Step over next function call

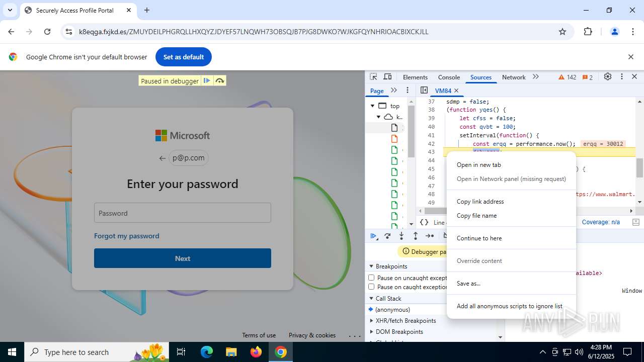coord(387,236)
